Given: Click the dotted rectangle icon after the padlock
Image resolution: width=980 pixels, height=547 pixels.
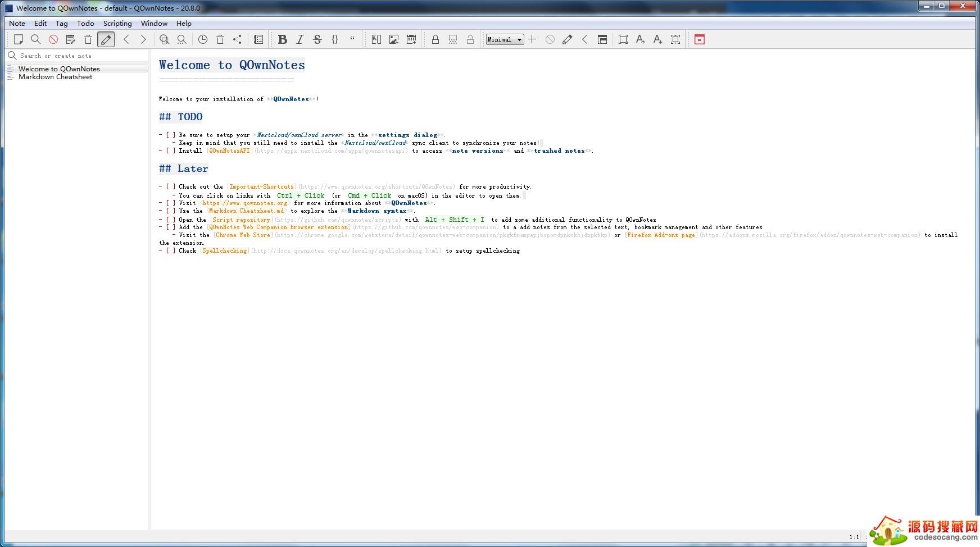Looking at the screenshot, I should click(453, 39).
